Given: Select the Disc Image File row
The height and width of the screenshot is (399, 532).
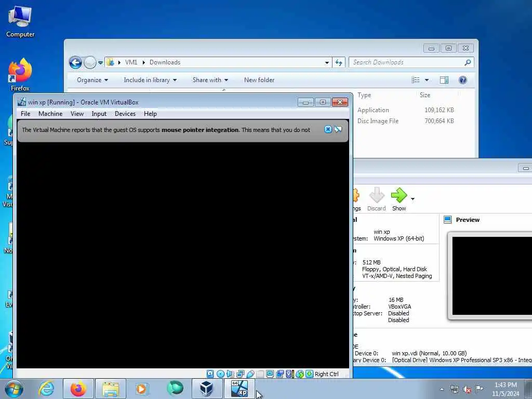Looking at the screenshot, I should [x=405, y=121].
